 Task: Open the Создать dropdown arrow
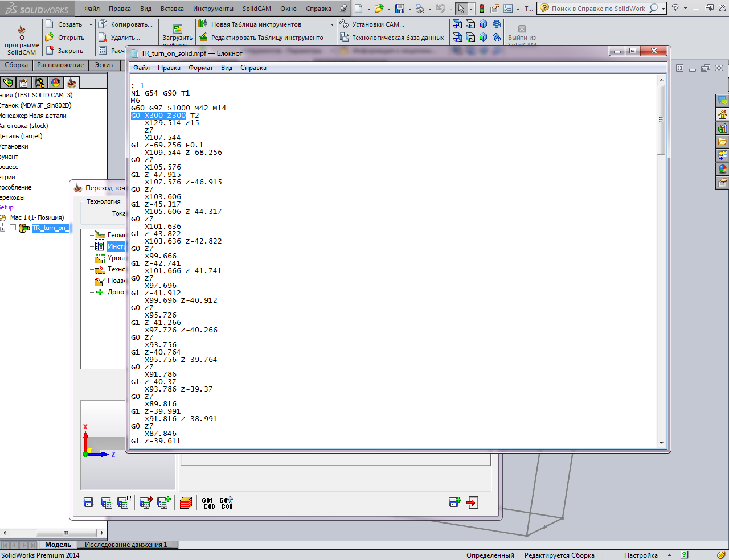[x=91, y=25]
